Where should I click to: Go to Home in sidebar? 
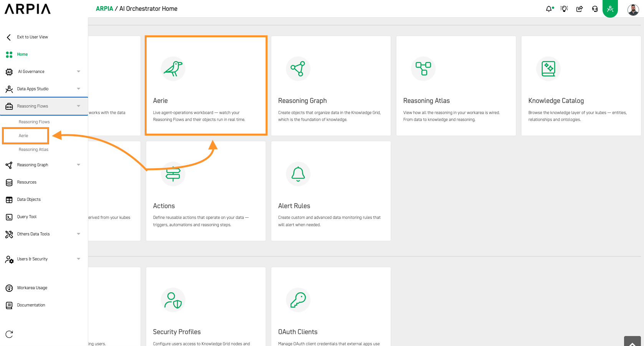click(22, 54)
